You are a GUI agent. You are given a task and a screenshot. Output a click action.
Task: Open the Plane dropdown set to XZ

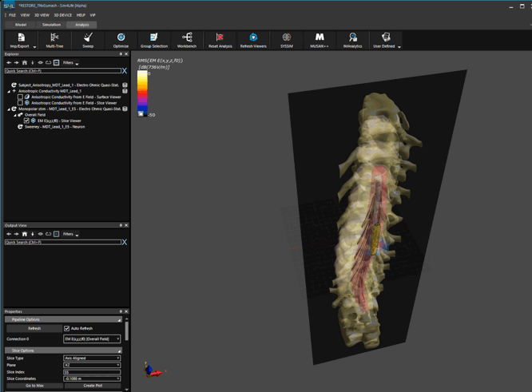point(92,365)
